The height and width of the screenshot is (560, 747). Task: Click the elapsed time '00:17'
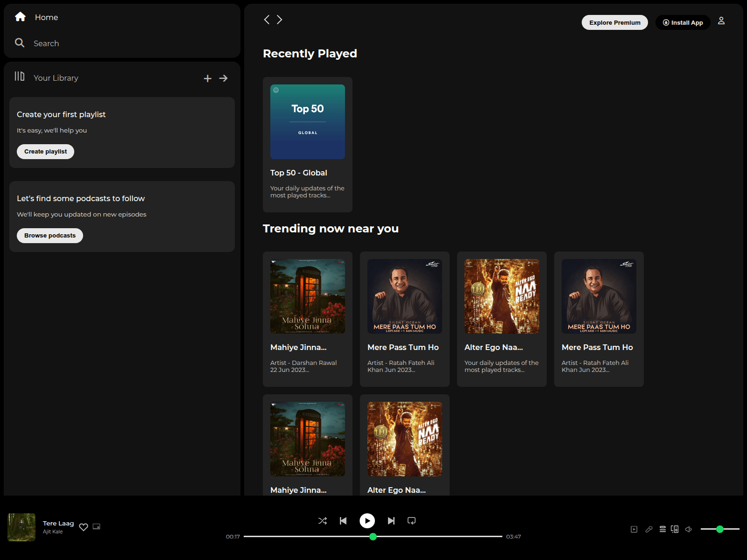(x=233, y=537)
